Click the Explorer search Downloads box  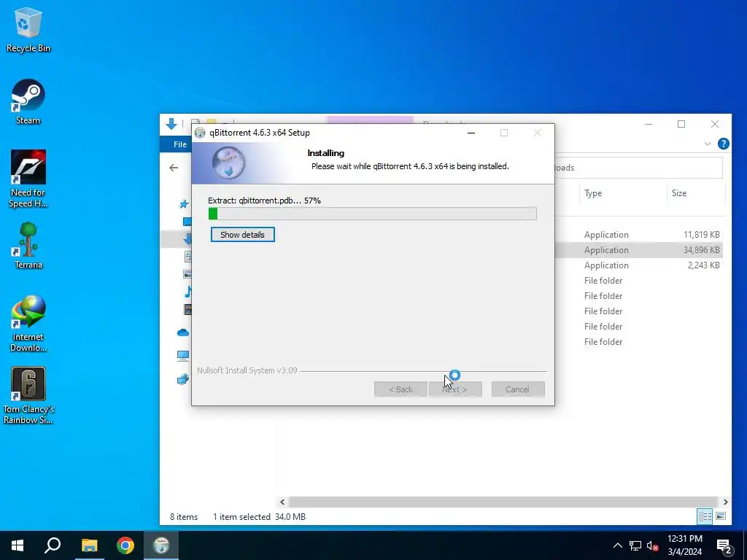[x=638, y=168]
